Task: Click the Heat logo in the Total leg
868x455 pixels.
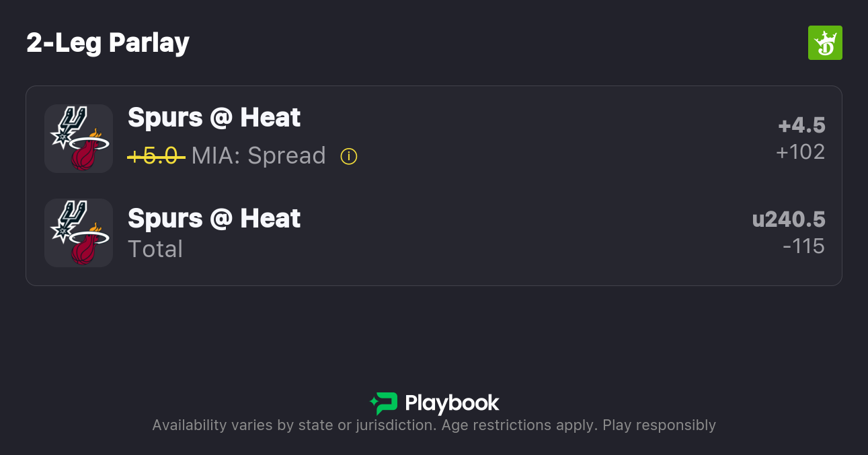Action: click(87, 246)
